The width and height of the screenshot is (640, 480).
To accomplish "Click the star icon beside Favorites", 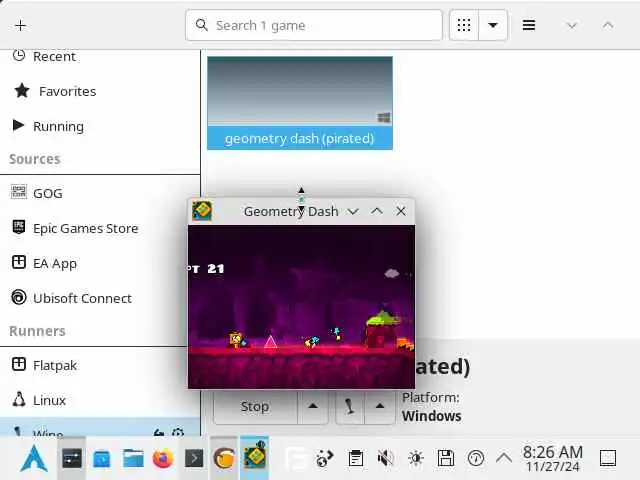I will [22, 91].
